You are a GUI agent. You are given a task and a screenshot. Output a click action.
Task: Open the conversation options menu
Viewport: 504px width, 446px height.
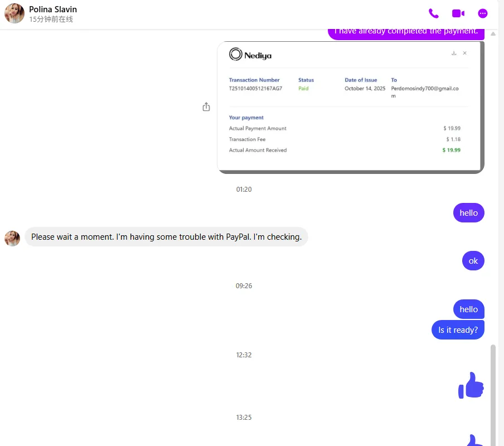pos(482,13)
